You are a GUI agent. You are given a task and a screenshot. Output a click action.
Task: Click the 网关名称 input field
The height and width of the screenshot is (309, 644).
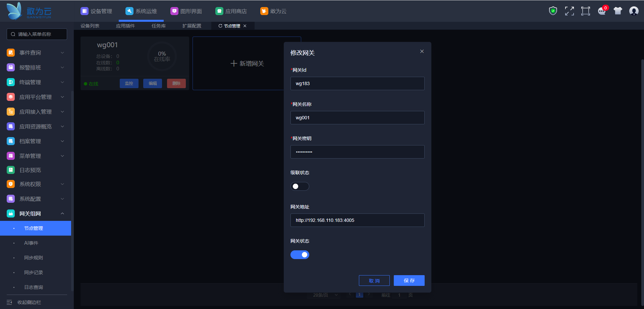pos(358,118)
